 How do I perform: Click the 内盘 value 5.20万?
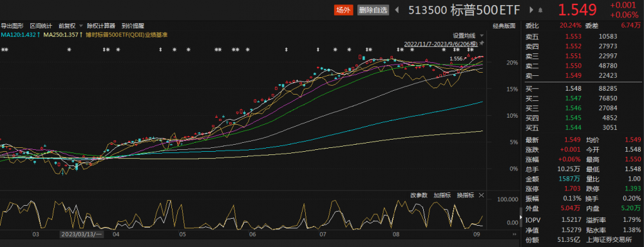(x=632, y=208)
